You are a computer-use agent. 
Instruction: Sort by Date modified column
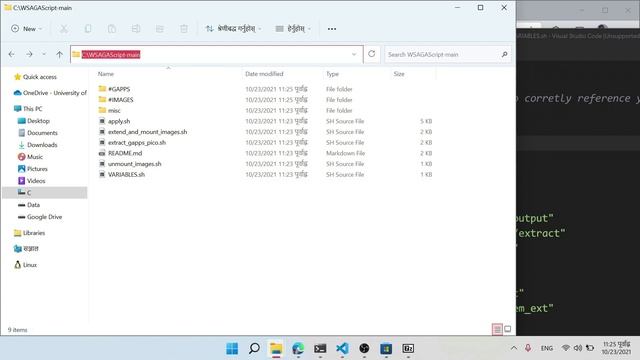coord(264,74)
